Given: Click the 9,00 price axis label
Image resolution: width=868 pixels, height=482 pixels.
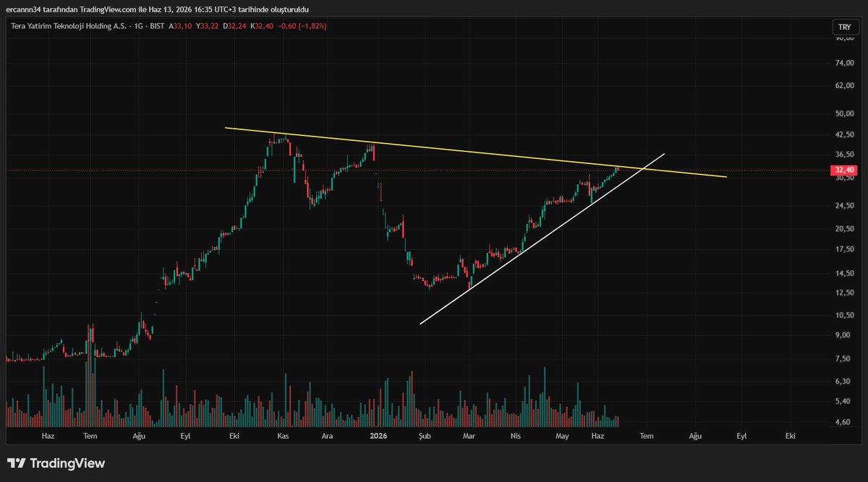Looking at the screenshot, I should click(843, 335).
